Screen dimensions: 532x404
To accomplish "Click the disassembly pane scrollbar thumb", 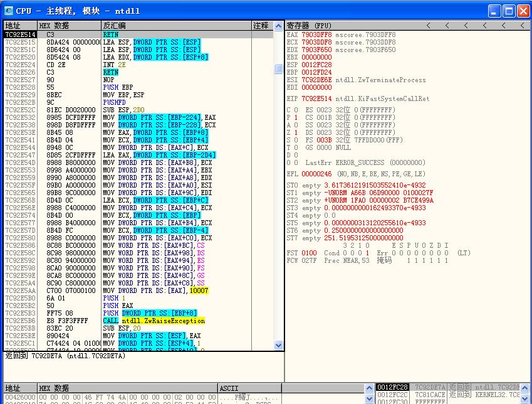I will coord(278,68).
